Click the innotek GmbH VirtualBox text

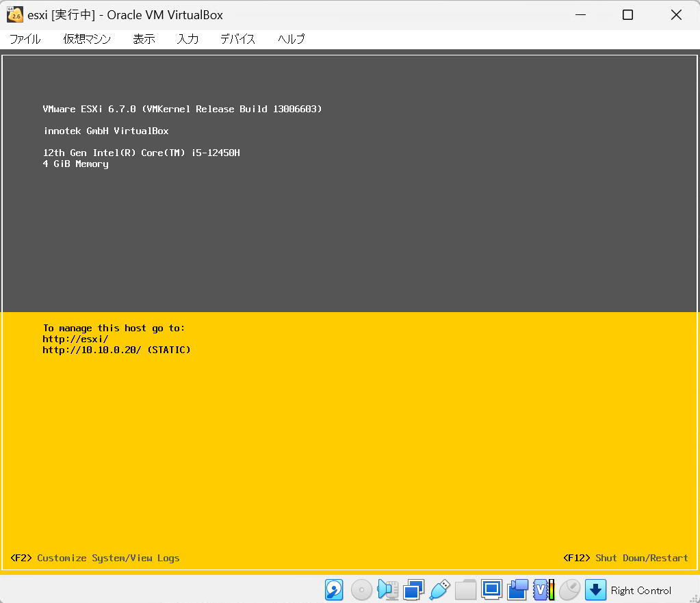pos(106,131)
